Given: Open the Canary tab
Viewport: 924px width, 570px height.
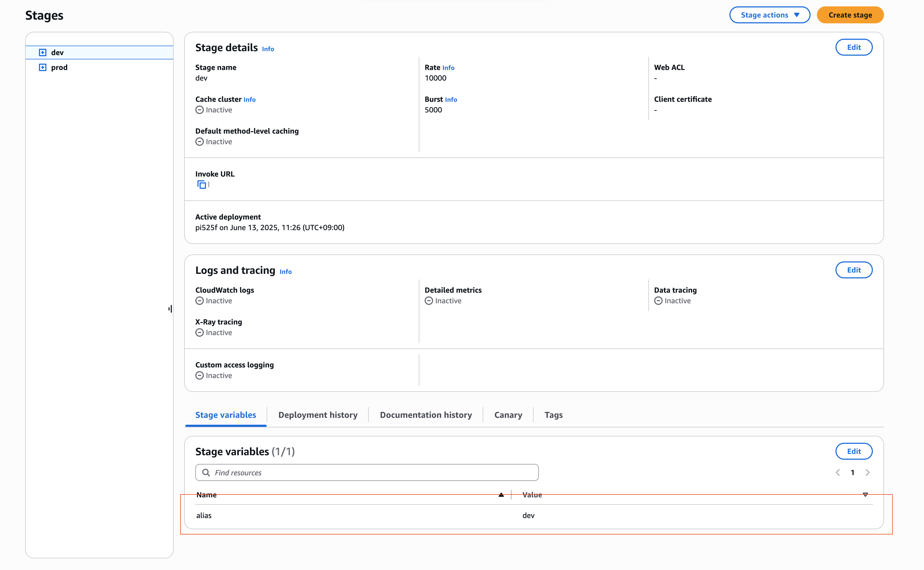Looking at the screenshot, I should coord(508,415).
